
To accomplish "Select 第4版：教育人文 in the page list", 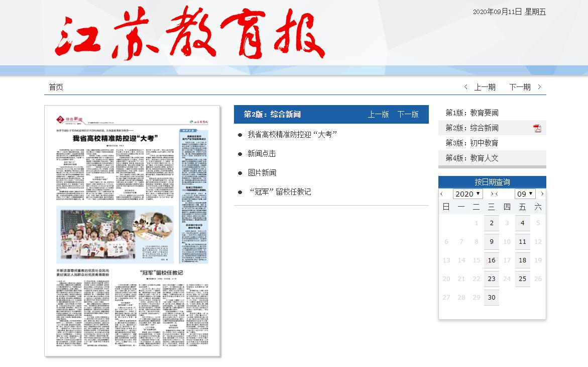I will (472, 158).
